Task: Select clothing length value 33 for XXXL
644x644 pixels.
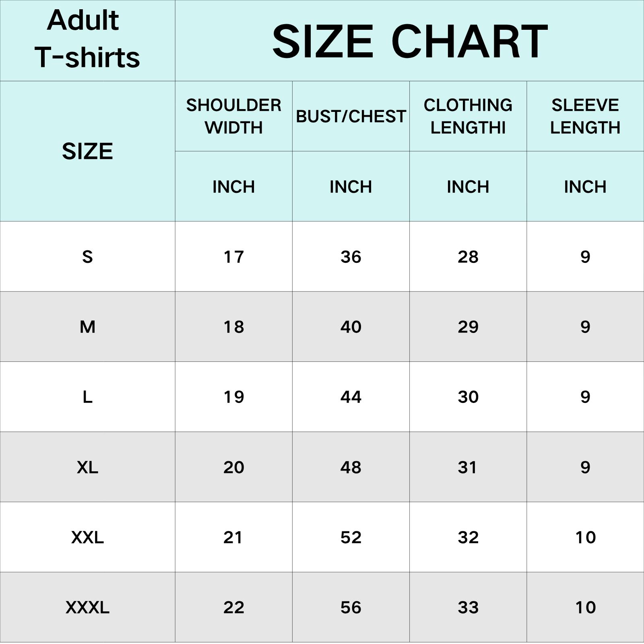Action: point(468,607)
